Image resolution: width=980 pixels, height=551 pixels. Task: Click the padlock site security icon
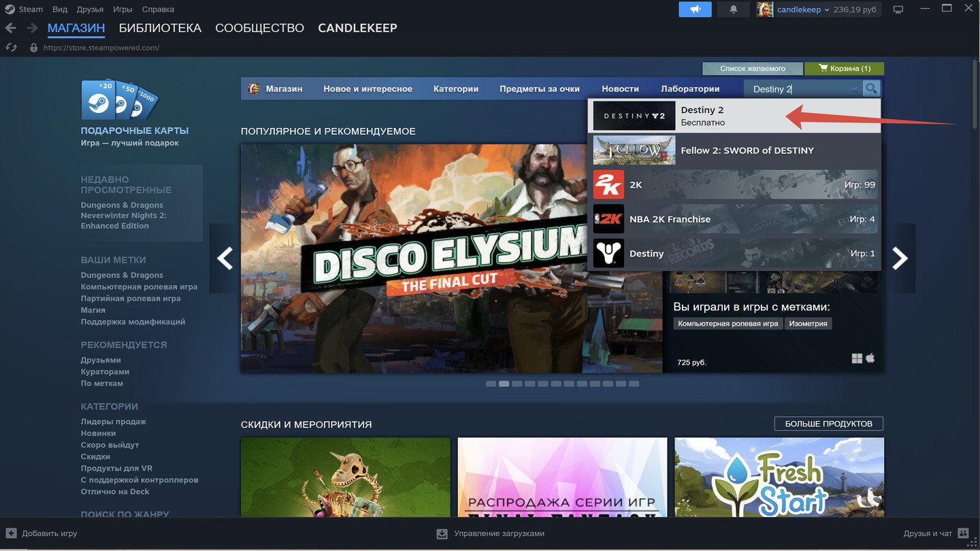[34, 48]
